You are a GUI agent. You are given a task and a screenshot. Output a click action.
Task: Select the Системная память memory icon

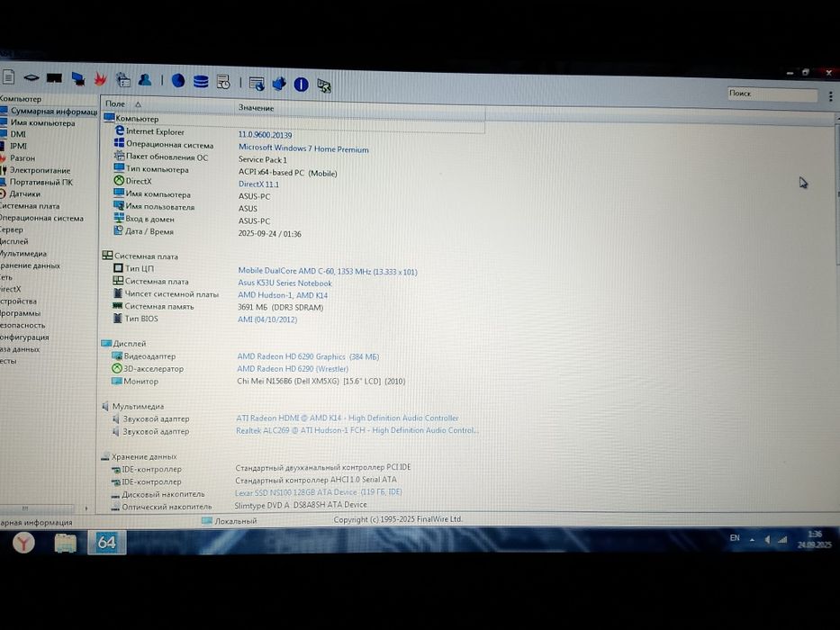[117, 306]
